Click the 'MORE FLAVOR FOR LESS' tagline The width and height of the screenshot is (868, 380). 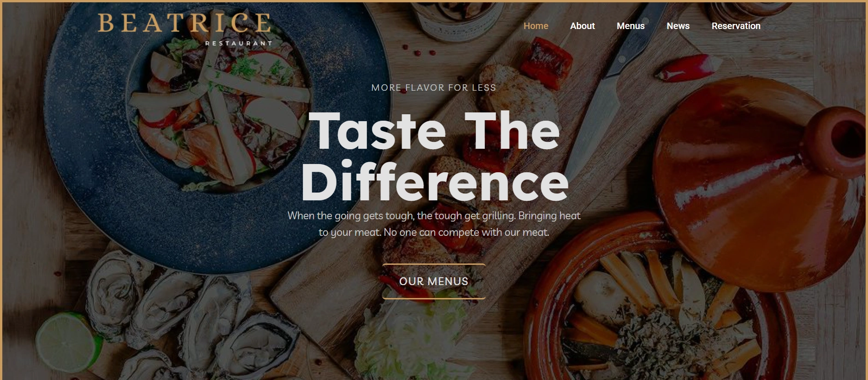pyautogui.click(x=434, y=88)
